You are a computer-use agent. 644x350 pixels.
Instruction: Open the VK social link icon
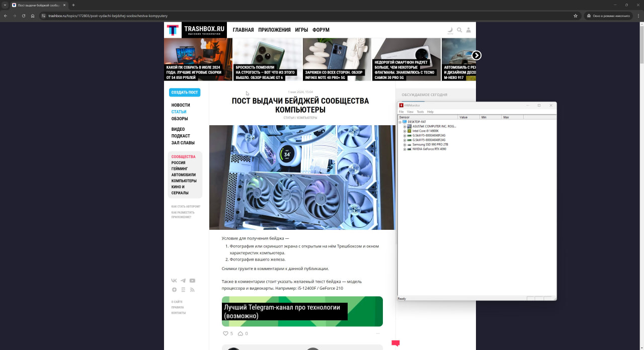174,281
